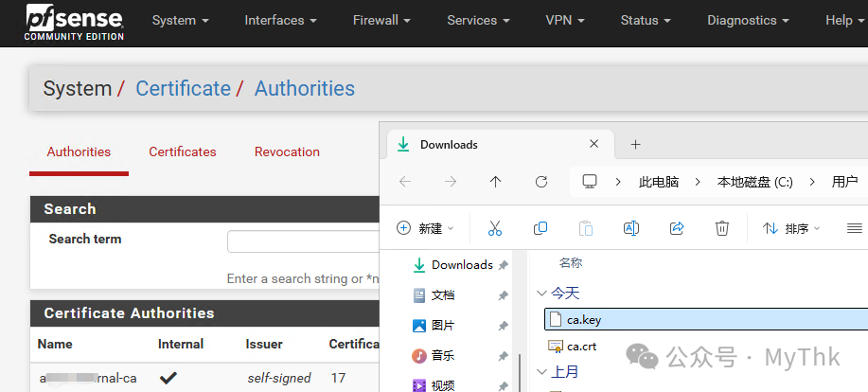Screen dimensions: 868x392
Task: Click the Share icon in Explorer toolbar
Action: pyautogui.click(x=677, y=228)
